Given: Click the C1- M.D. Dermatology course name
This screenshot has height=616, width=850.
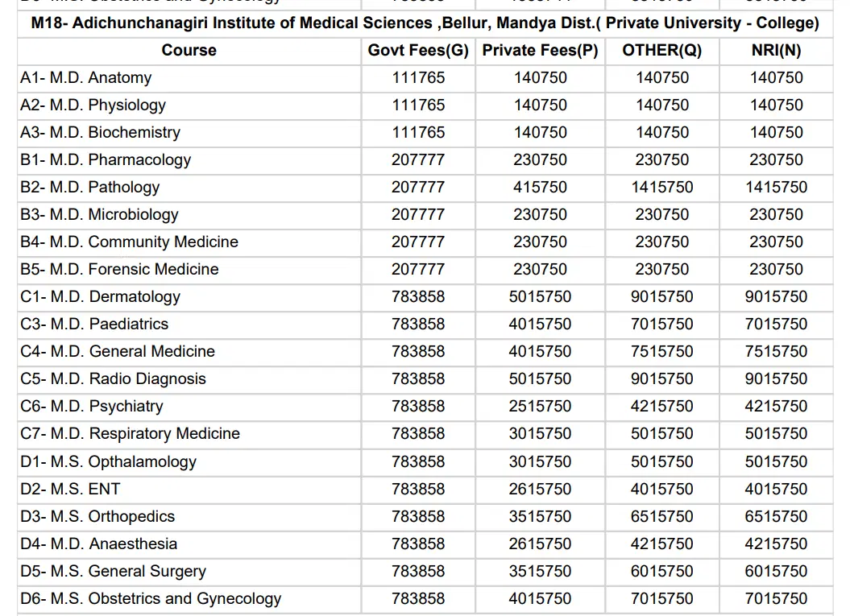Looking at the screenshot, I should [x=100, y=297].
